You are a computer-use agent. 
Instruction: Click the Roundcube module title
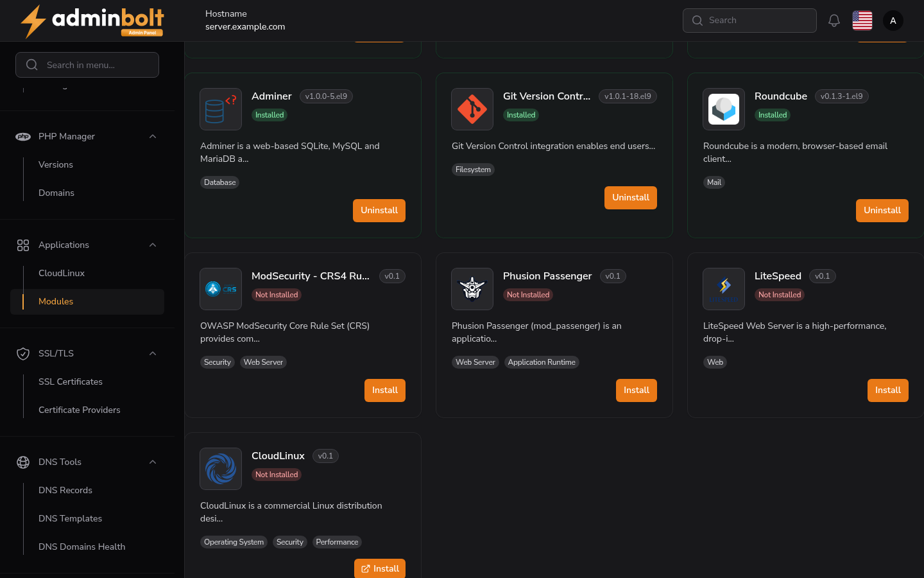(x=781, y=96)
